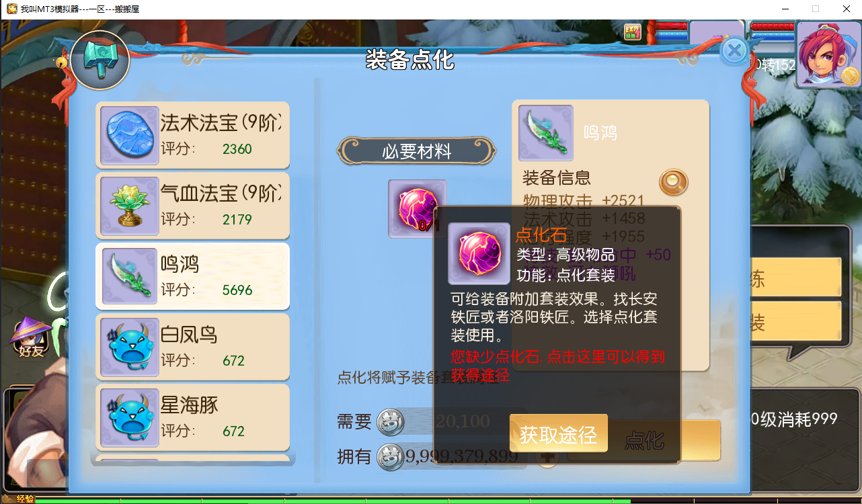Click the magnifier icon beside 装备信息
Viewport: 862px width, 504px height.
673,181
